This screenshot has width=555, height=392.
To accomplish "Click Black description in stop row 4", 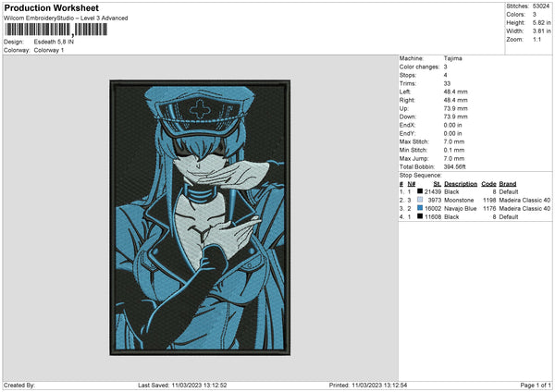I will click(451, 217).
